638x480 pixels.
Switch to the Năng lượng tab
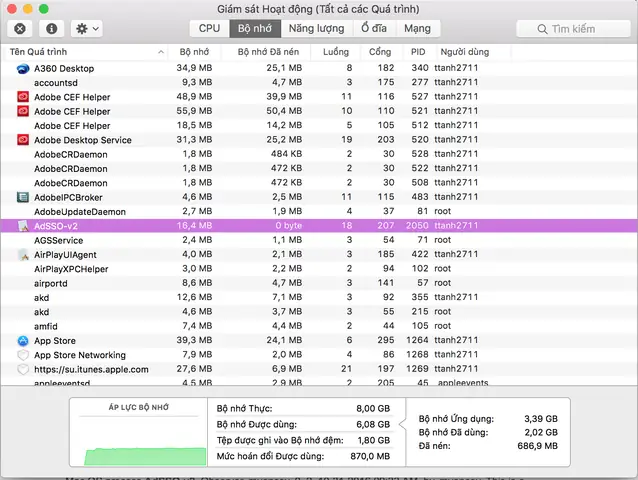(316, 28)
